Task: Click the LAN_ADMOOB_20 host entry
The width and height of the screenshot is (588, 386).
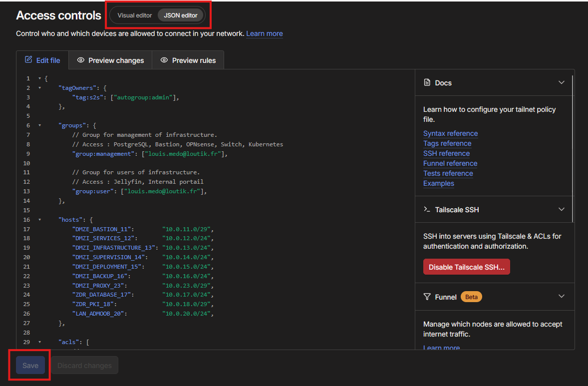Action: (143, 314)
